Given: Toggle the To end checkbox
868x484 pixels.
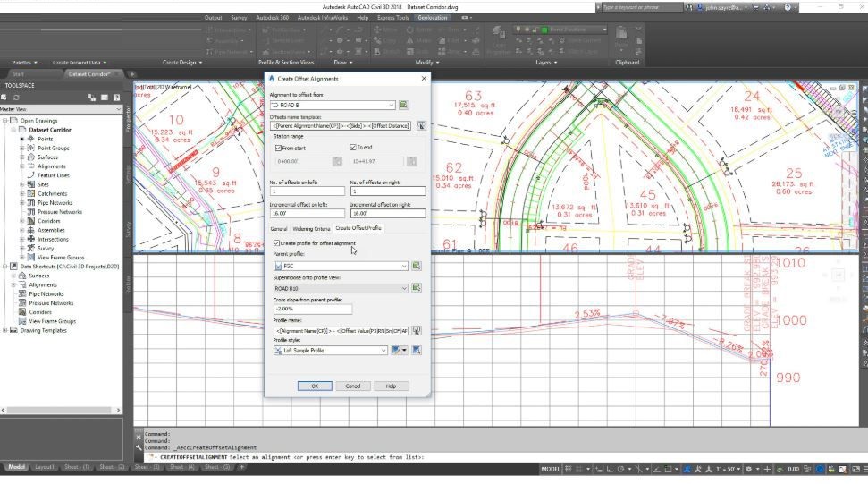Looking at the screenshot, I should [352, 148].
